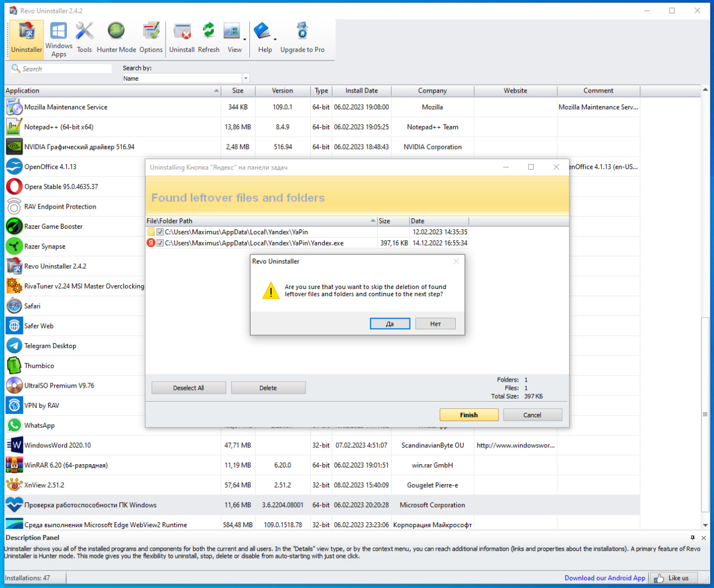Pin the Description Panel

693,538
